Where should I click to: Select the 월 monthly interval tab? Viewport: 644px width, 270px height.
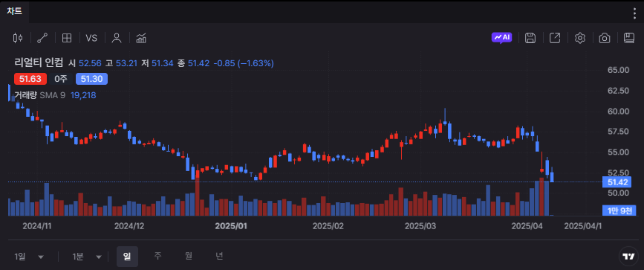point(189,257)
